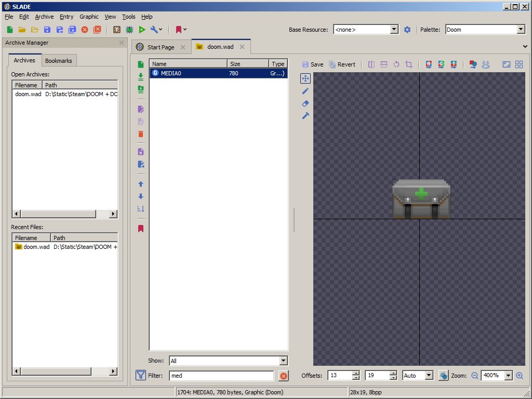Flip the graphic vertically
Viewport: 532px width, 399px height.
point(384,64)
